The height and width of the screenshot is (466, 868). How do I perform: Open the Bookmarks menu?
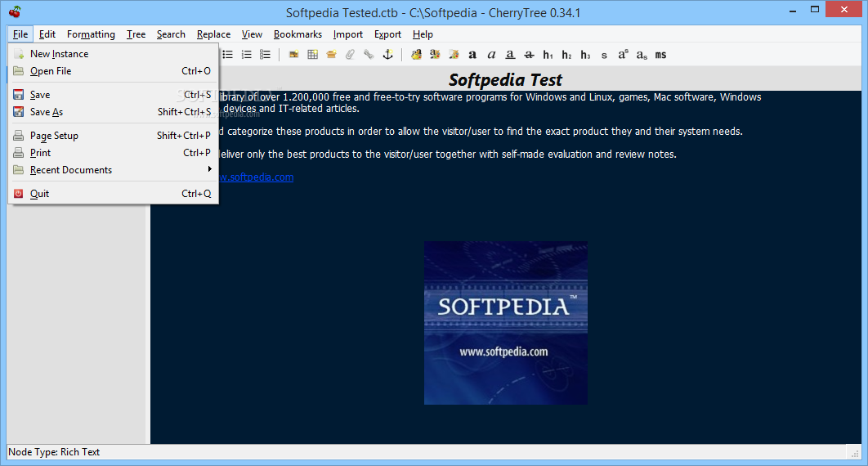[298, 34]
